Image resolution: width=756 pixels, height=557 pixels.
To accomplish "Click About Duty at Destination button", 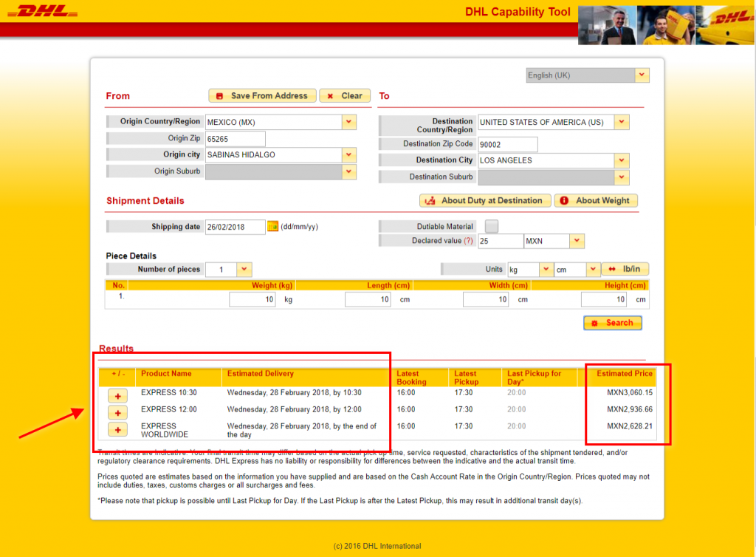I will [x=485, y=201].
